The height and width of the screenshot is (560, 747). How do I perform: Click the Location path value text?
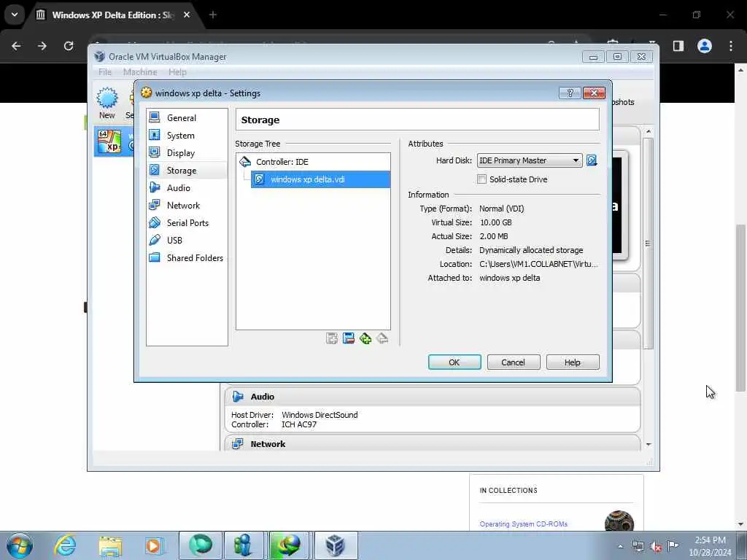point(538,264)
